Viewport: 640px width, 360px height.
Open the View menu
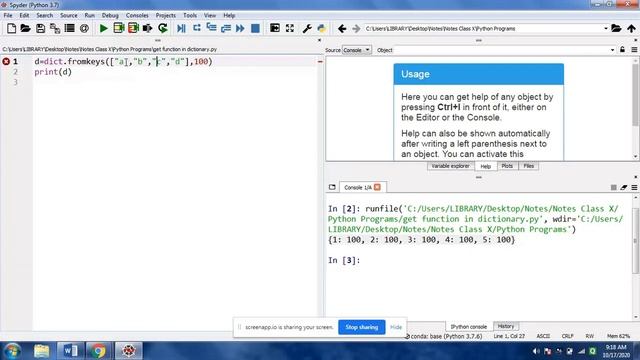tap(210, 15)
